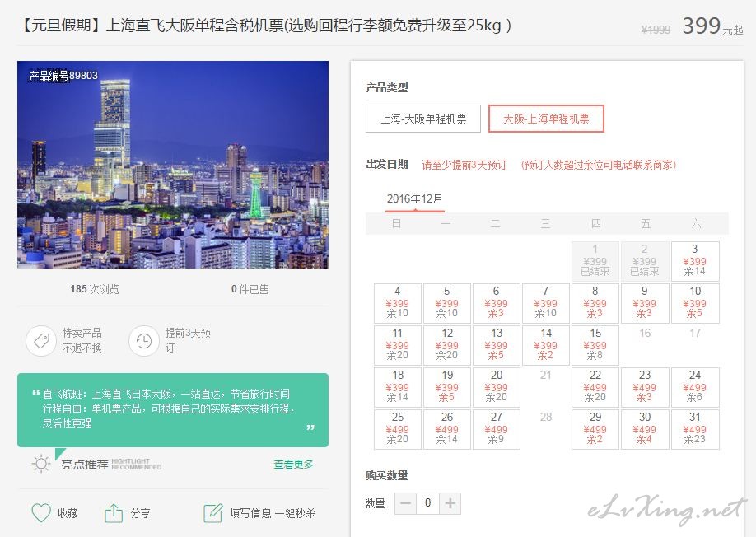Screen dimensions: 756x537
Task: Click 收藏 label
Action: (68, 513)
